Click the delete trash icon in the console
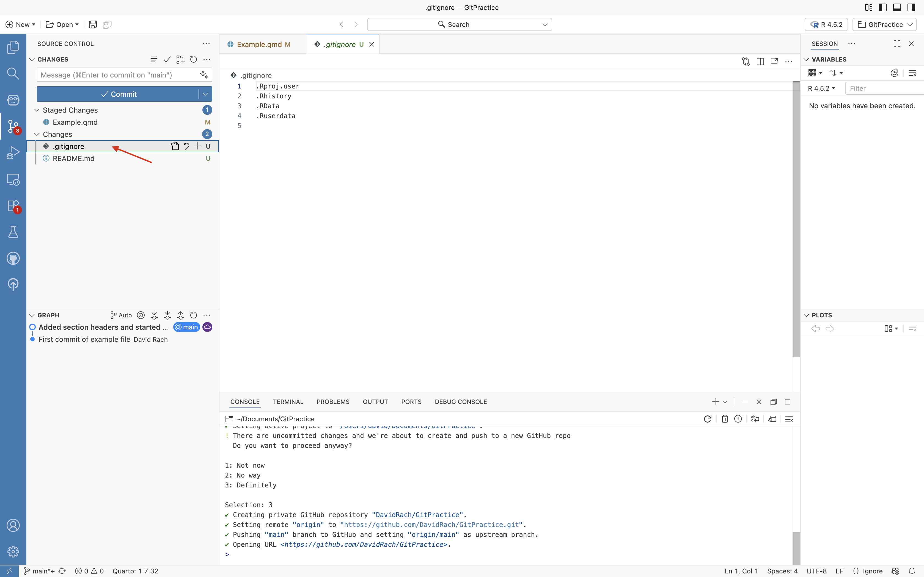Image resolution: width=924 pixels, height=577 pixels. 724,419
